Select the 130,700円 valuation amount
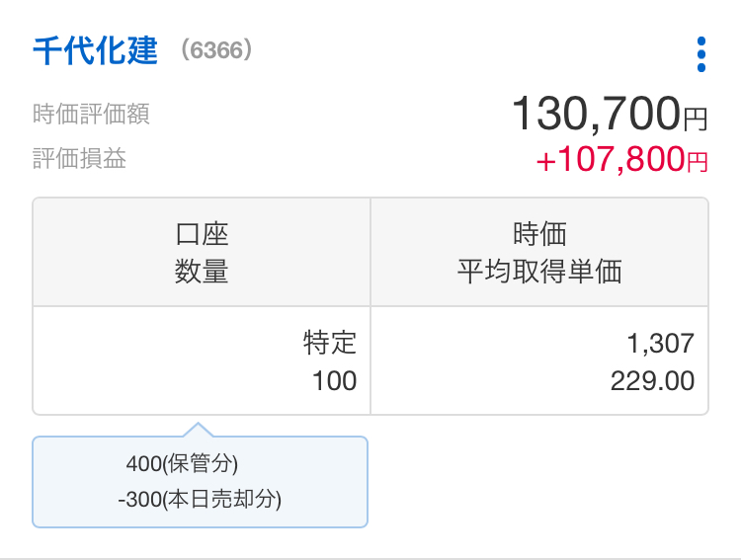 tap(596, 115)
